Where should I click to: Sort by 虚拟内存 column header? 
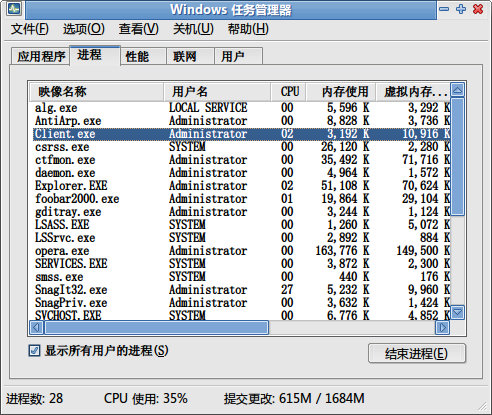[x=413, y=92]
